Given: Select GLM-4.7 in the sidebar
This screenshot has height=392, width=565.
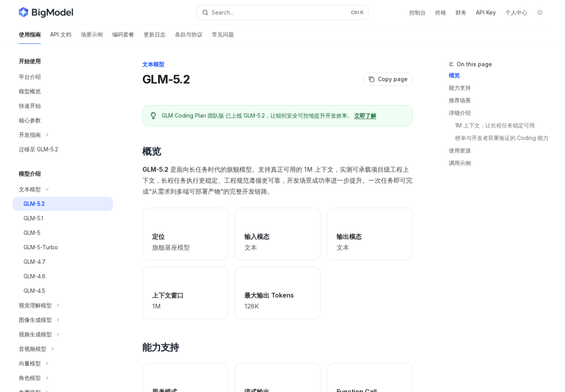Looking at the screenshot, I should point(34,262).
